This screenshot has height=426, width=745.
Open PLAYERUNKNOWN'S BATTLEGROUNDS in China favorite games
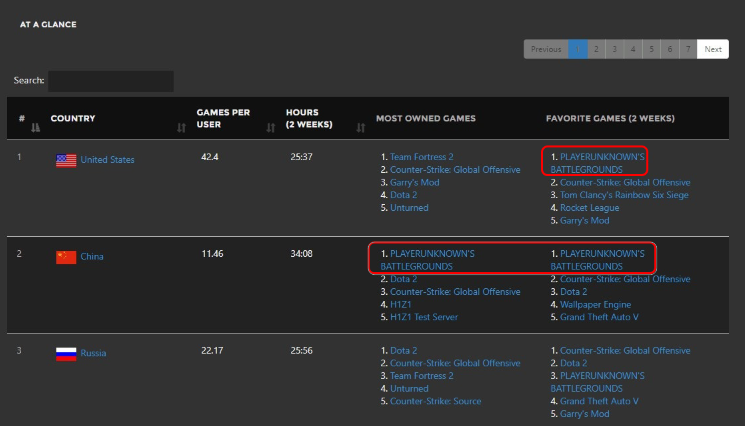pyautogui.click(x=597, y=260)
